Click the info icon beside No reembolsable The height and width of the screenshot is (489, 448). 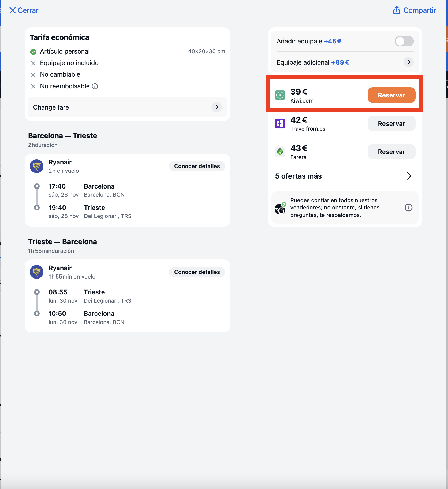(95, 86)
